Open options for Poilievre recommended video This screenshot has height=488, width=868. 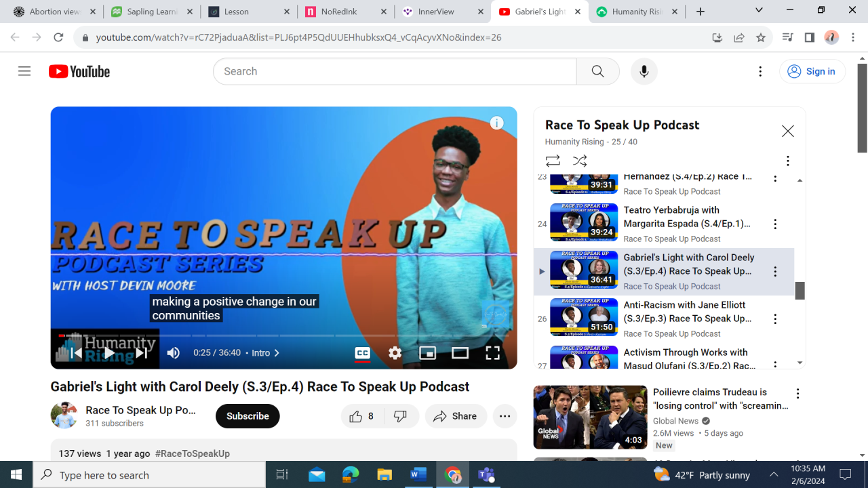[798, 394]
